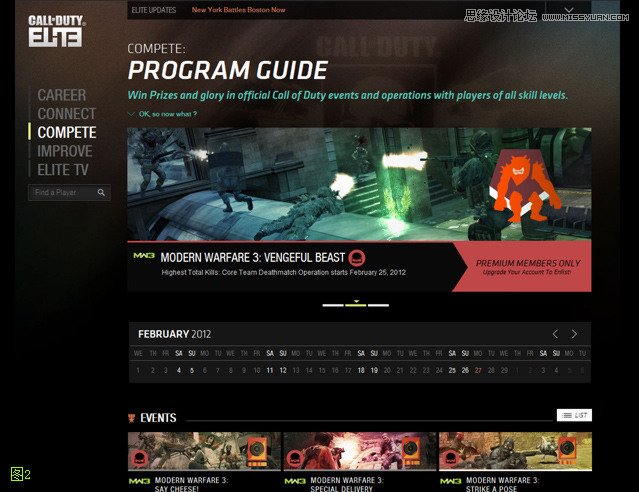Click the Call of Duty Elite logo

pyautogui.click(x=56, y=31)
